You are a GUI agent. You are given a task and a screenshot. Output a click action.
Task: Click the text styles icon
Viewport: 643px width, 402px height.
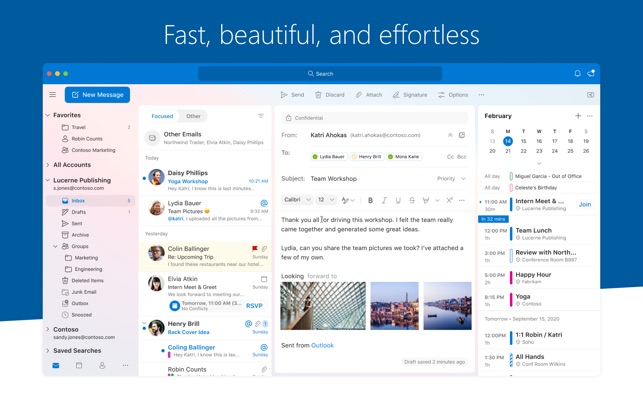(x=346, y=200)
